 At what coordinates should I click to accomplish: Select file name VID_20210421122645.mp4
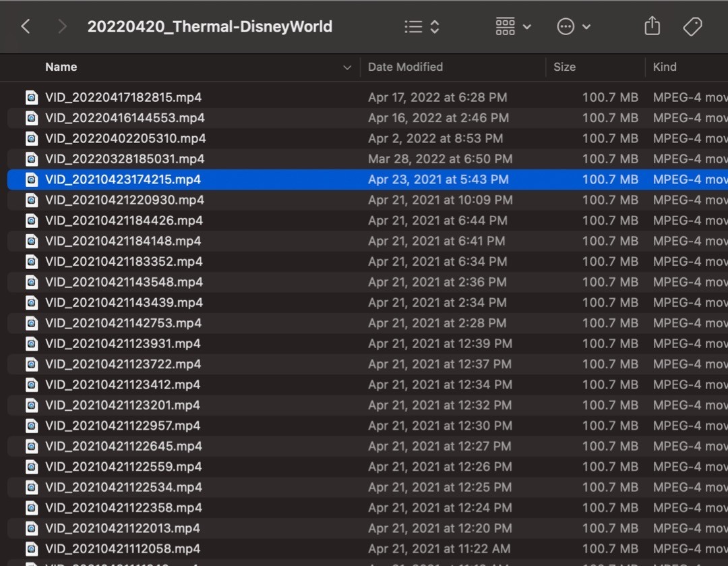(123, 446)
